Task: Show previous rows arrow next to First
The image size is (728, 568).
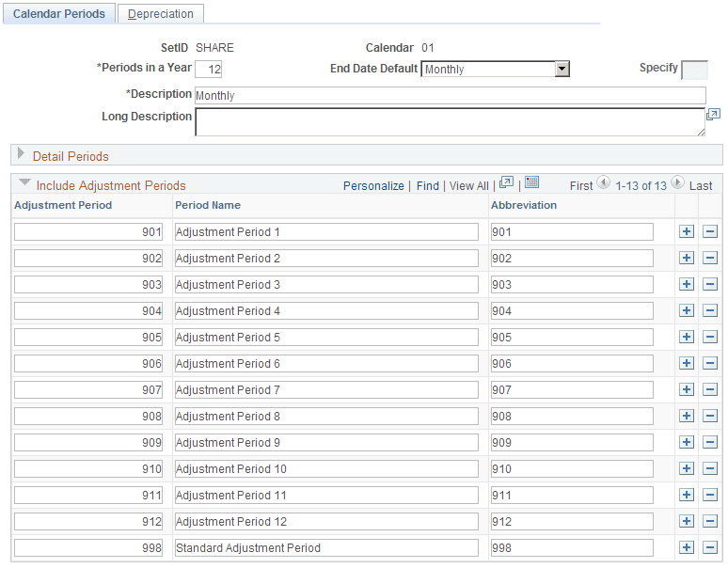Action: tap(603, 182)
